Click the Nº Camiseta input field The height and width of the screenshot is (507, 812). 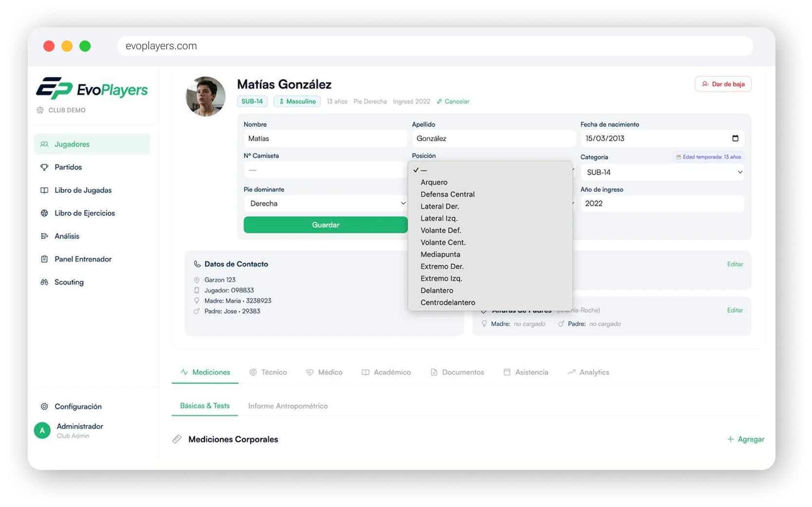(325, 170)
